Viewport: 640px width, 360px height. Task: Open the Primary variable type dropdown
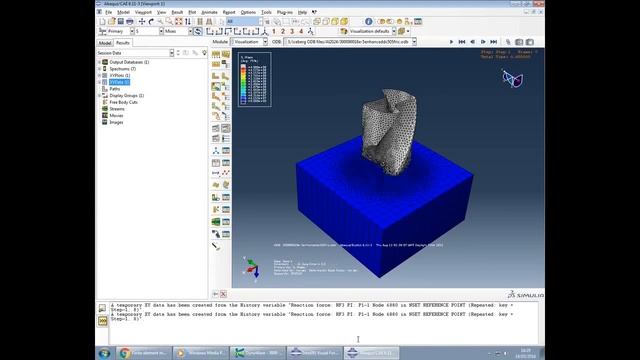coord(132,31)
